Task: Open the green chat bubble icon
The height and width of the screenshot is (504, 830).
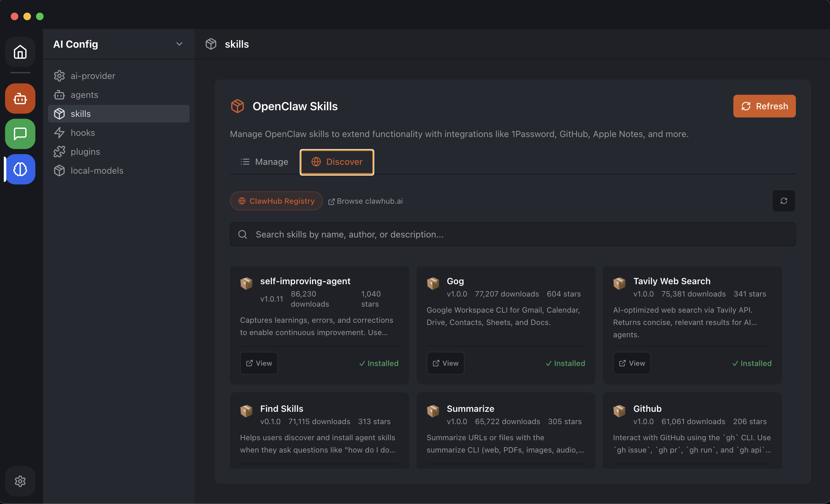Action: [20, 134]
